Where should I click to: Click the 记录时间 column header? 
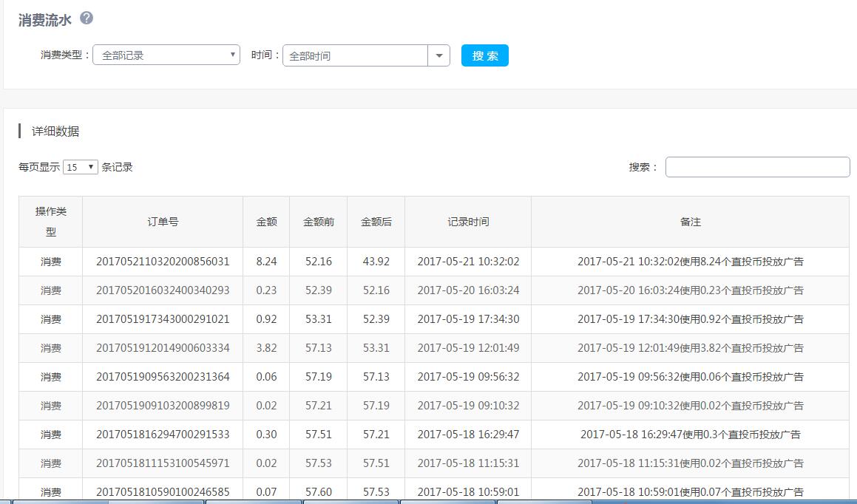(x=468, y=222)
